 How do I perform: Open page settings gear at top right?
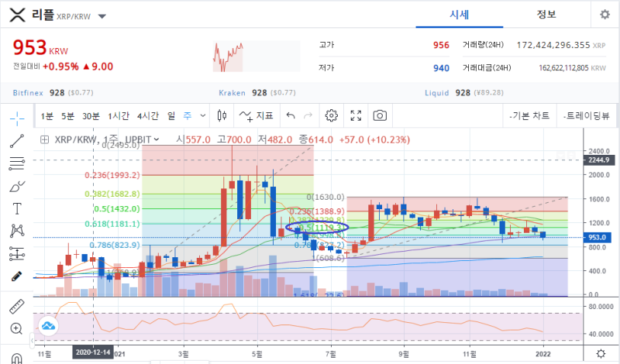(605, 15)
